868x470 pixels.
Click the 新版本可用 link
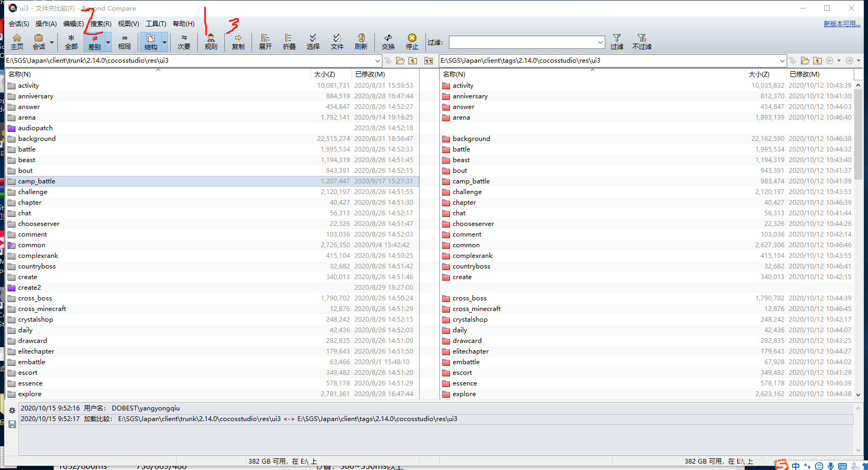coord(842,24)
